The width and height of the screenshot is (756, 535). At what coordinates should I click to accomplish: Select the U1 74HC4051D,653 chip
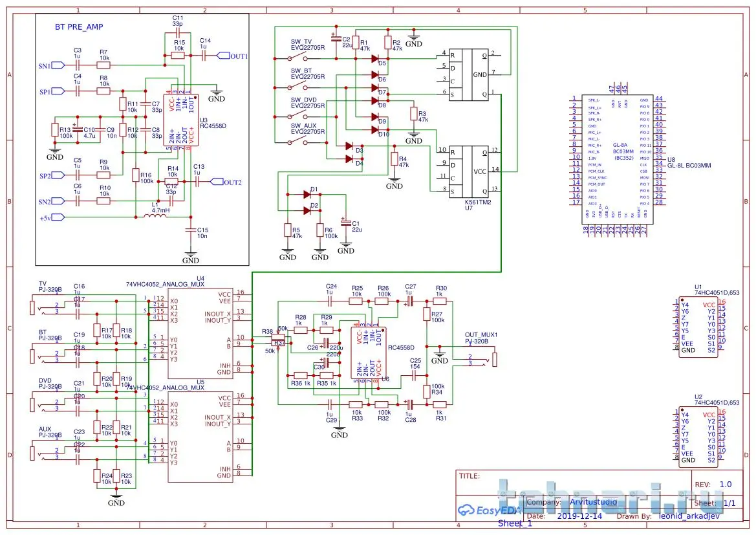click(698, 327)
